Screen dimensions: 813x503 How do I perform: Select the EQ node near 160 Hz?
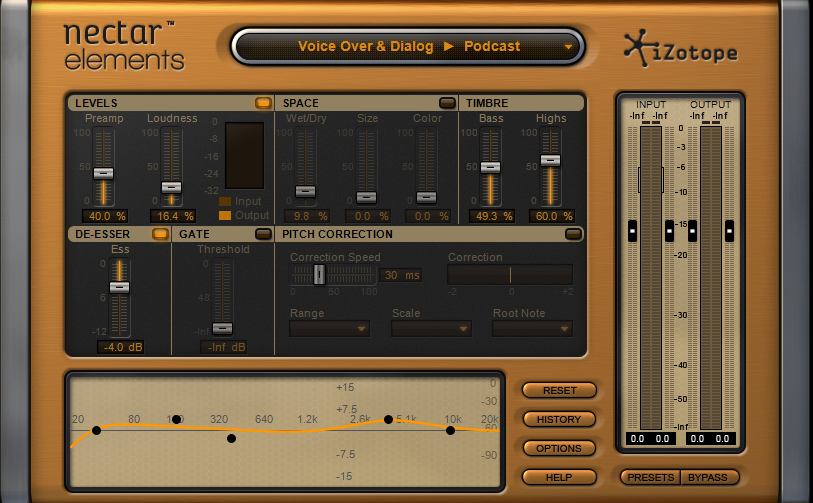[x=176, y=419]
